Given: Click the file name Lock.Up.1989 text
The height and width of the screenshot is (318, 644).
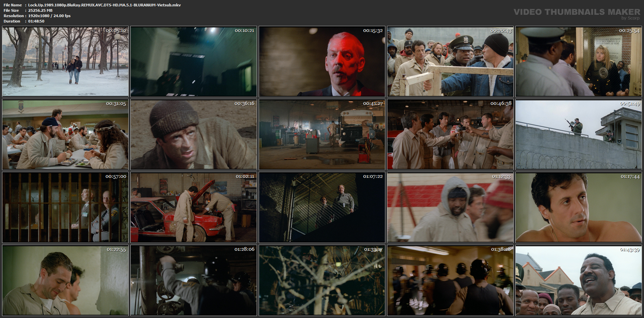Looking at the screenshot, I should [104, 5].
